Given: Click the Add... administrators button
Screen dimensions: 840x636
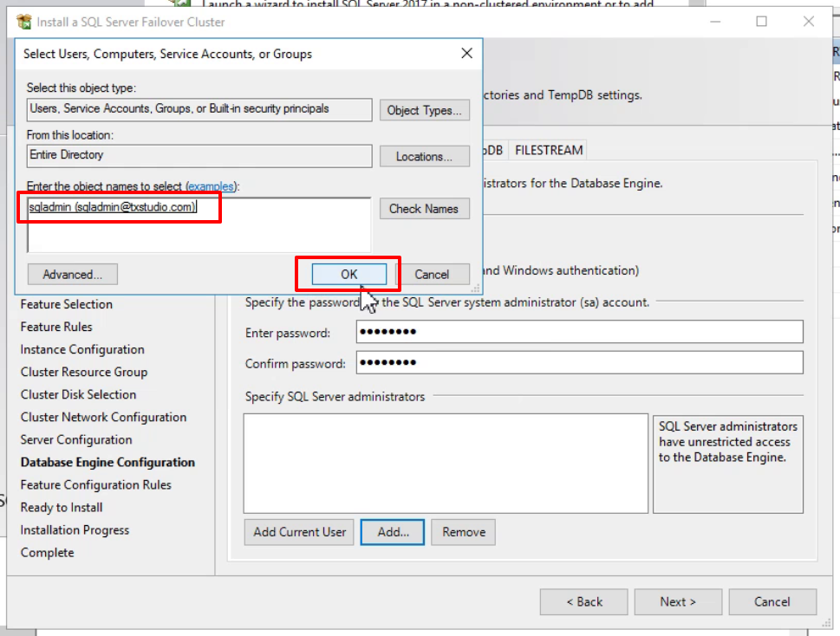Looking at the screenshot, I should [393, 532].
